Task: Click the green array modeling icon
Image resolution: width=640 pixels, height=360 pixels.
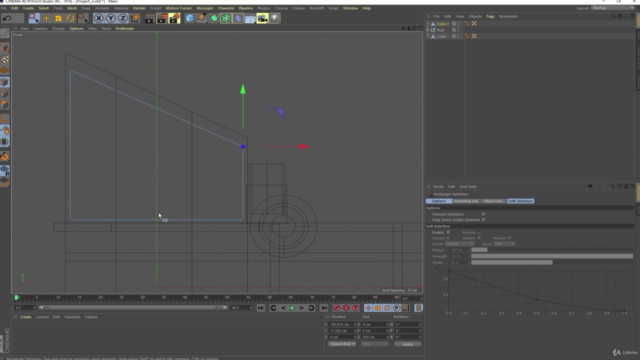Action: point(226,18)
